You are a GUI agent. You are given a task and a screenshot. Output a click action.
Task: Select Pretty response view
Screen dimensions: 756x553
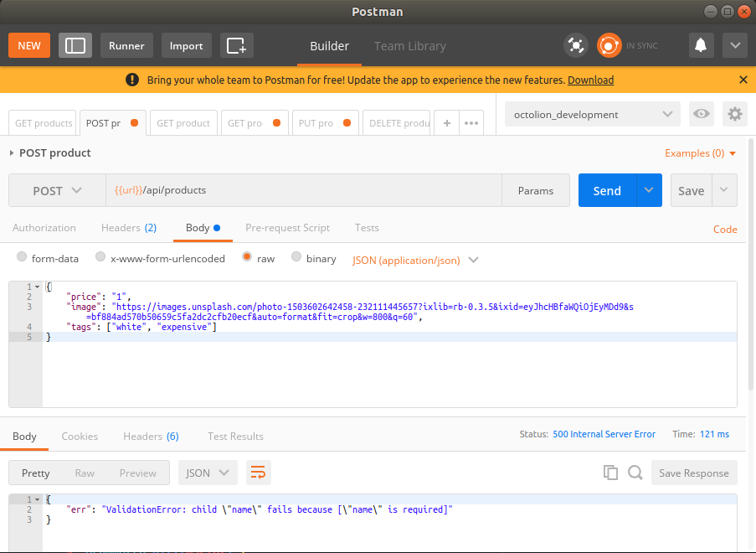coord(36,473)
